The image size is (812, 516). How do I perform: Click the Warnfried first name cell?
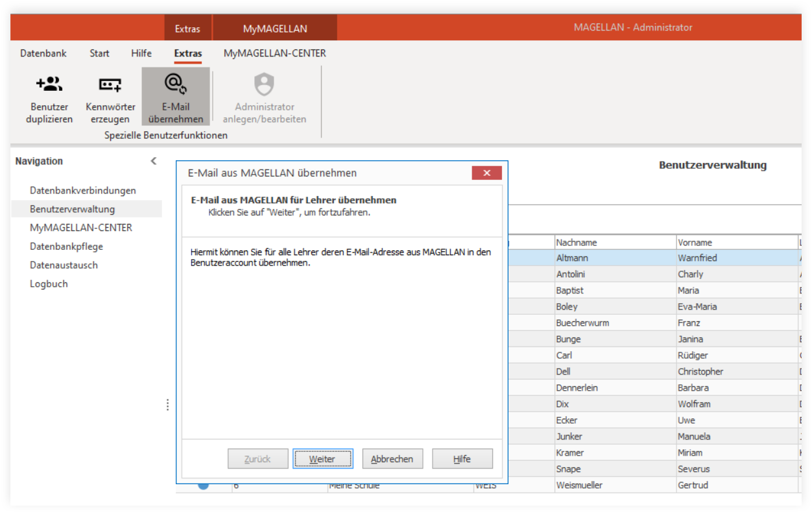point(737,258)
